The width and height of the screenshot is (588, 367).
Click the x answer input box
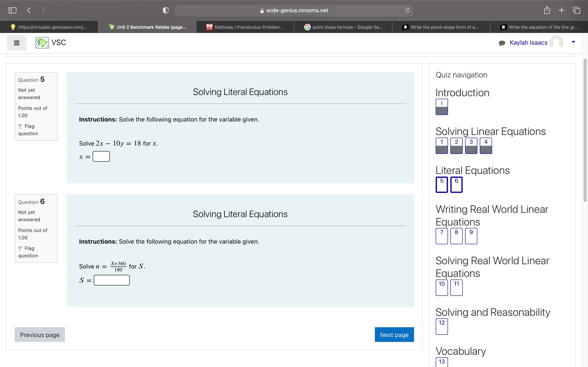101,156
